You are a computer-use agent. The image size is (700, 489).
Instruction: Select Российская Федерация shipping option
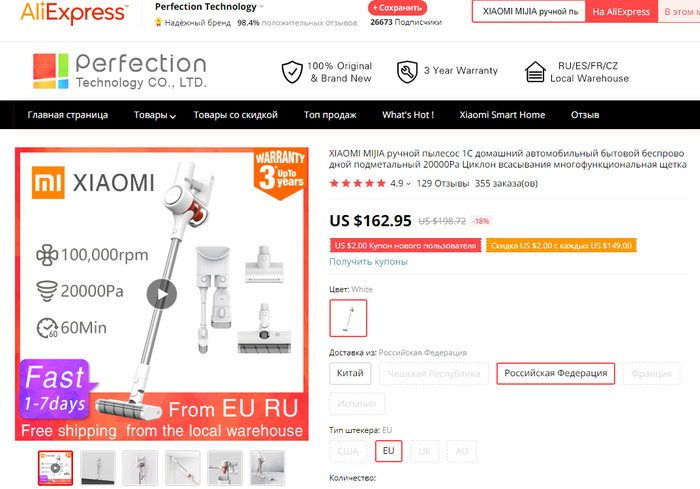click(555, 373)
